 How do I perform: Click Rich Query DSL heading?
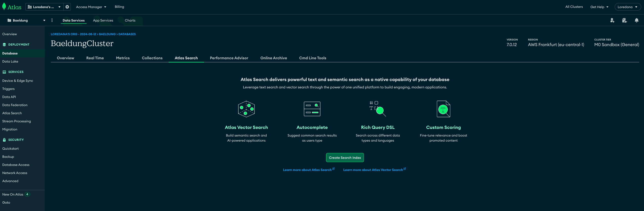(x=378, y=127)
